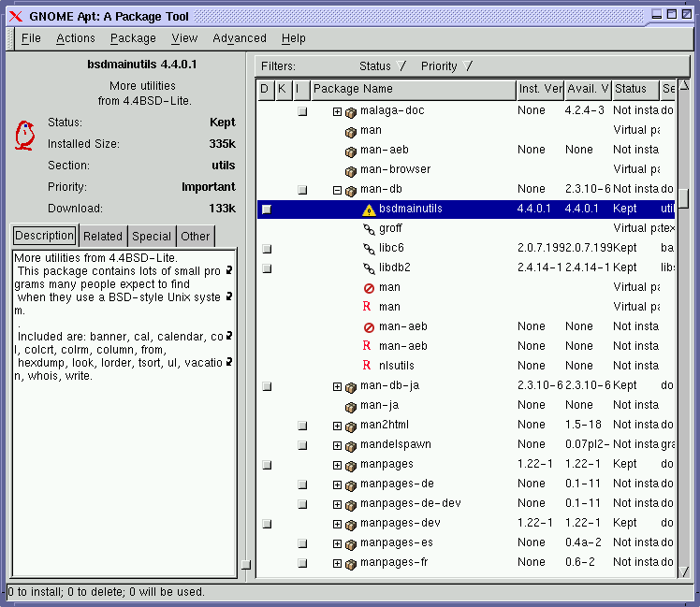Toggle the install checkbox for man2html
Image resolution: width=700 pixels, height=607 pixels.
pos(302,426)
